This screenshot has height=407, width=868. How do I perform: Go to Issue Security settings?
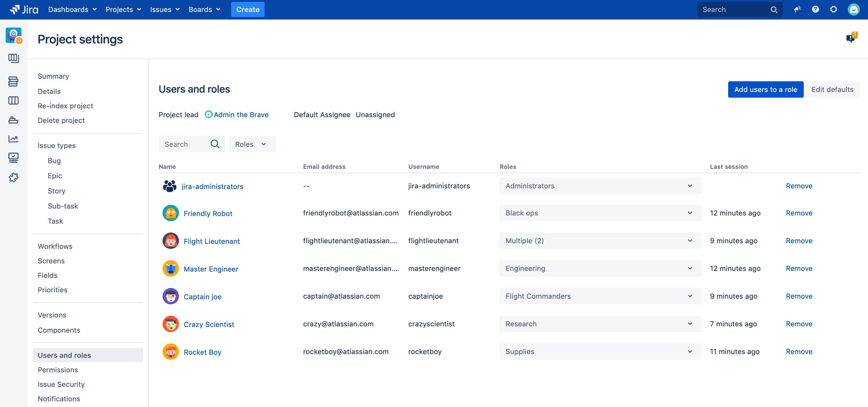coord(61,384)
